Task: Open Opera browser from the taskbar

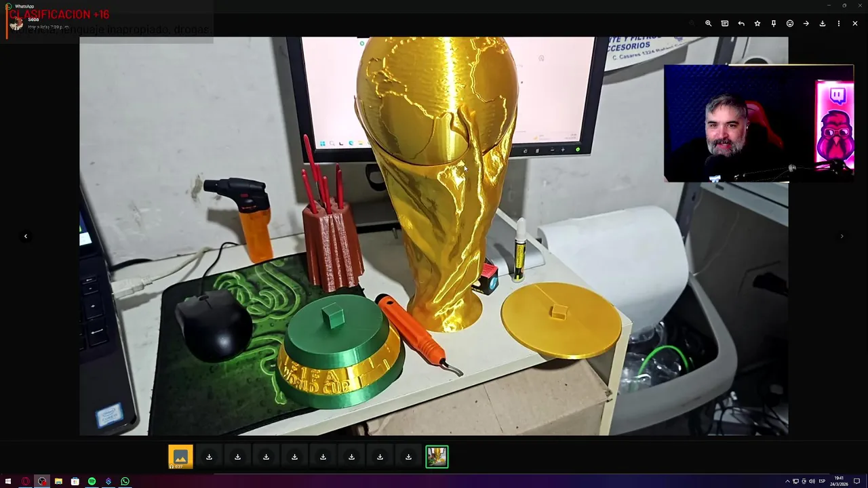Action: pos(25,481)
